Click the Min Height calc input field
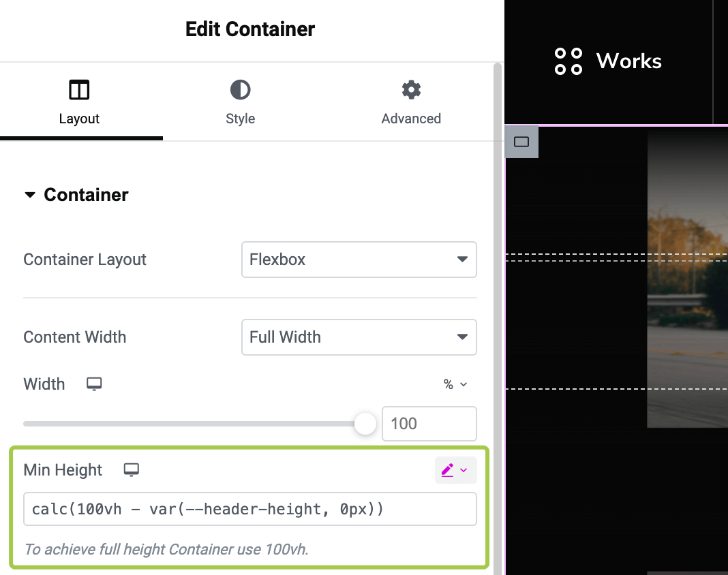The width and height of the screenshot is (728, 575). (249, 510)
